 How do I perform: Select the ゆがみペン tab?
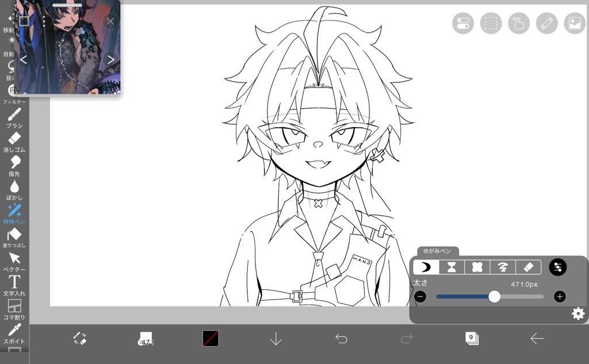pyautogui.click(x=437, y=251)
